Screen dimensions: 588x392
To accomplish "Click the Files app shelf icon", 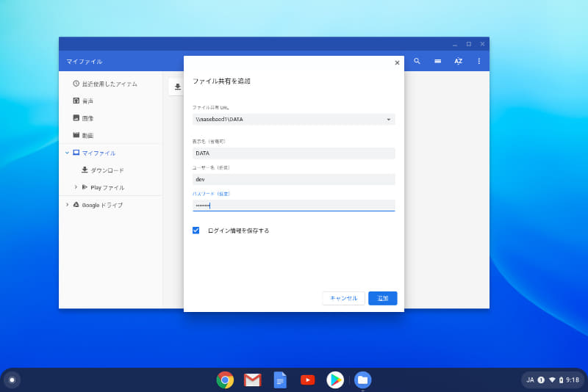I will click(362, 380).
